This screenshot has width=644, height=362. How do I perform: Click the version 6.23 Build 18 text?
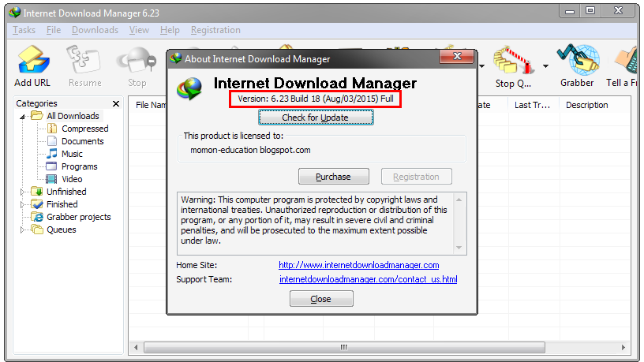[x=316, y=99]
